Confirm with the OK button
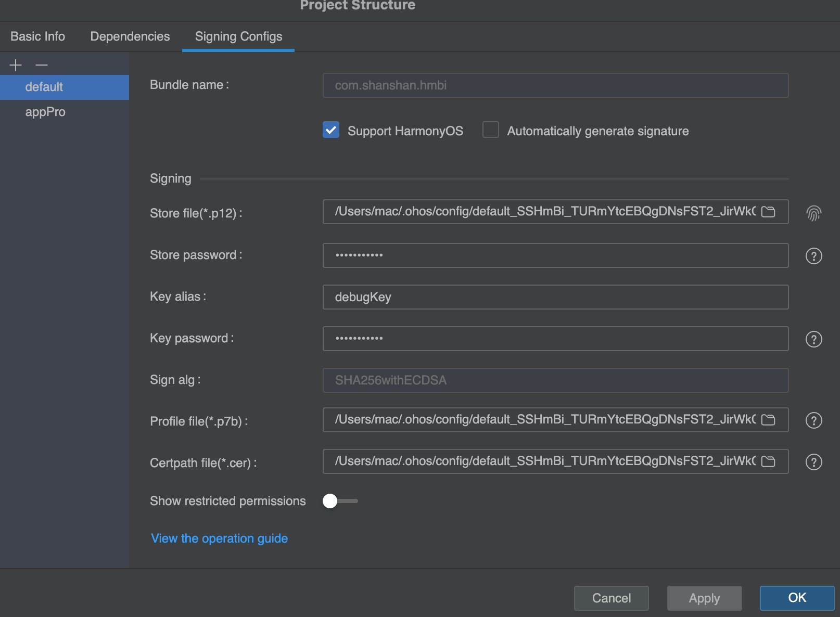 (x=797, y=598)
